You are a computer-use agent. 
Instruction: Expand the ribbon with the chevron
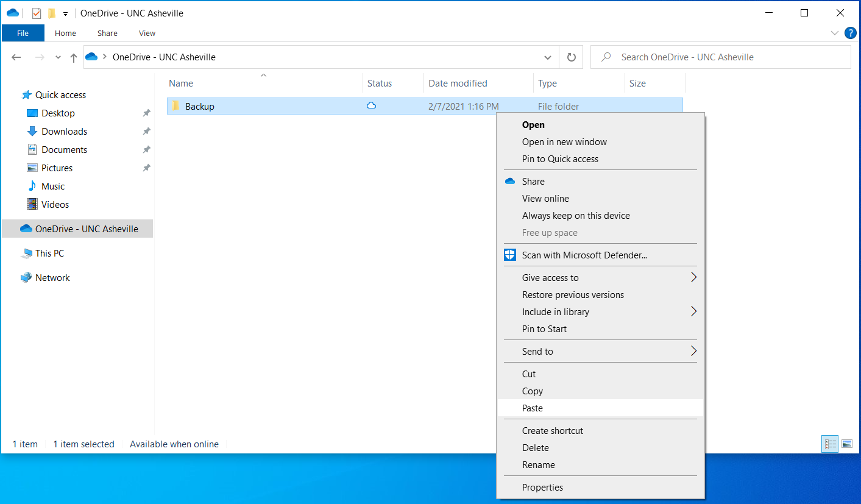[x=835, y=33]
